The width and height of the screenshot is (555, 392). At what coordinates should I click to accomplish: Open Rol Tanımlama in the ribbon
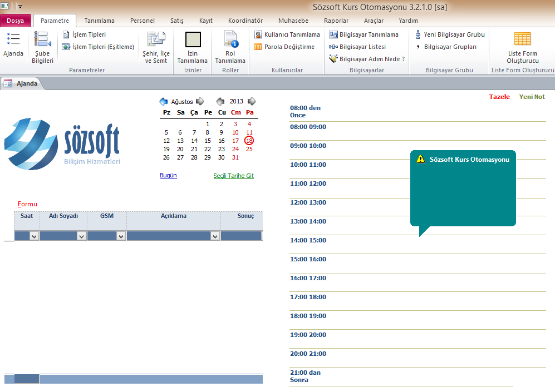tap(230, 46)
